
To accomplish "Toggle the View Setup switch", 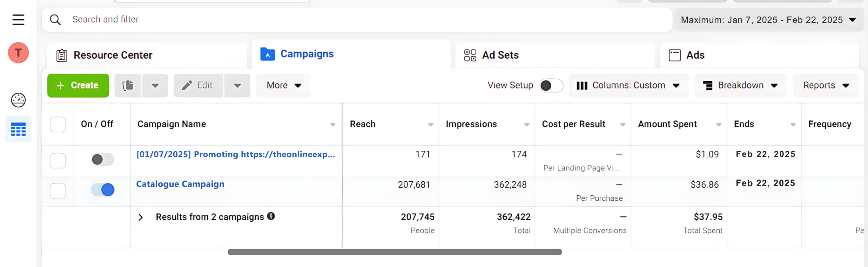I will pos(551,85).
